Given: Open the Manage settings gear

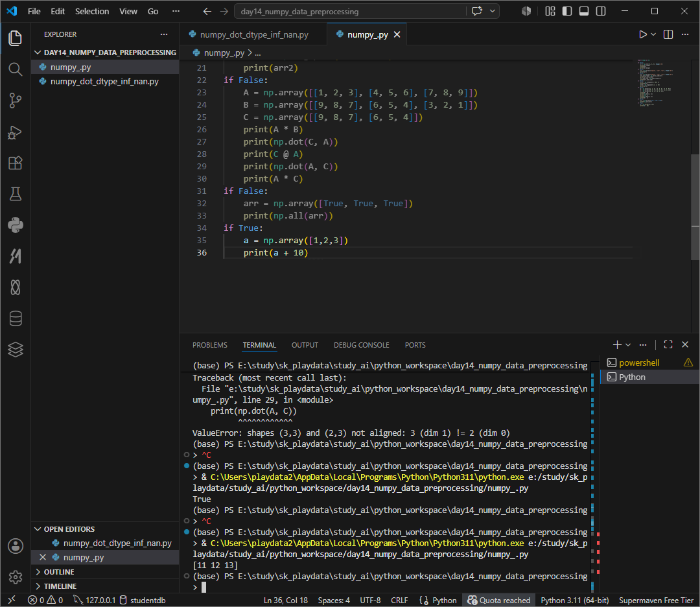Looking at the screenshot, I should point(15,577).
